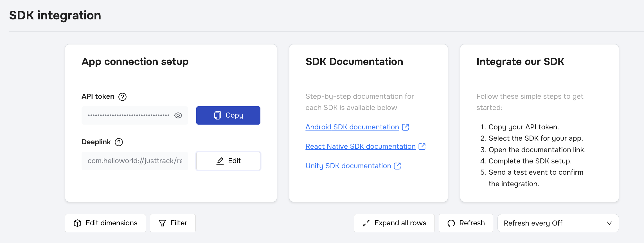Expand all rows in the table
This screenshot has width=644, height=243.
pos(394,223)
